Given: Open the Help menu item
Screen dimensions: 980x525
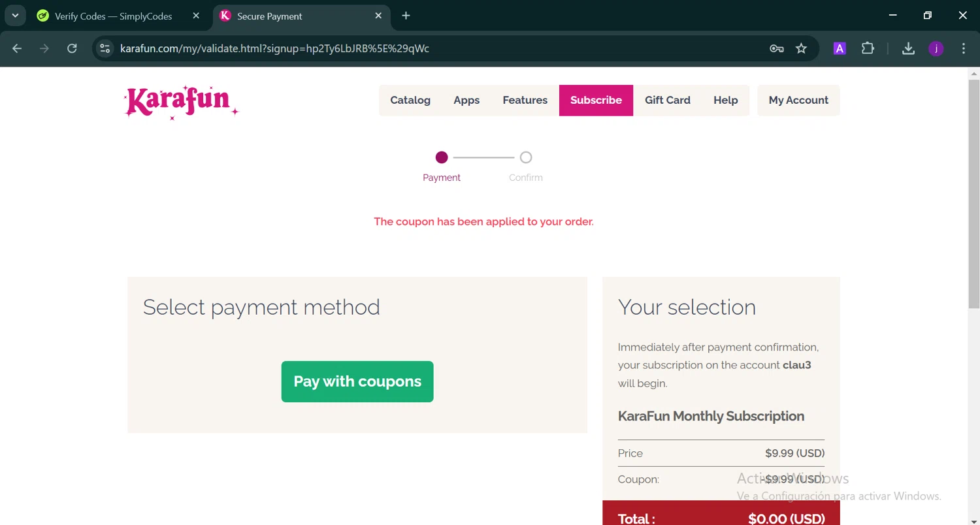Looking at the screenshot, I should click(725, 100).
